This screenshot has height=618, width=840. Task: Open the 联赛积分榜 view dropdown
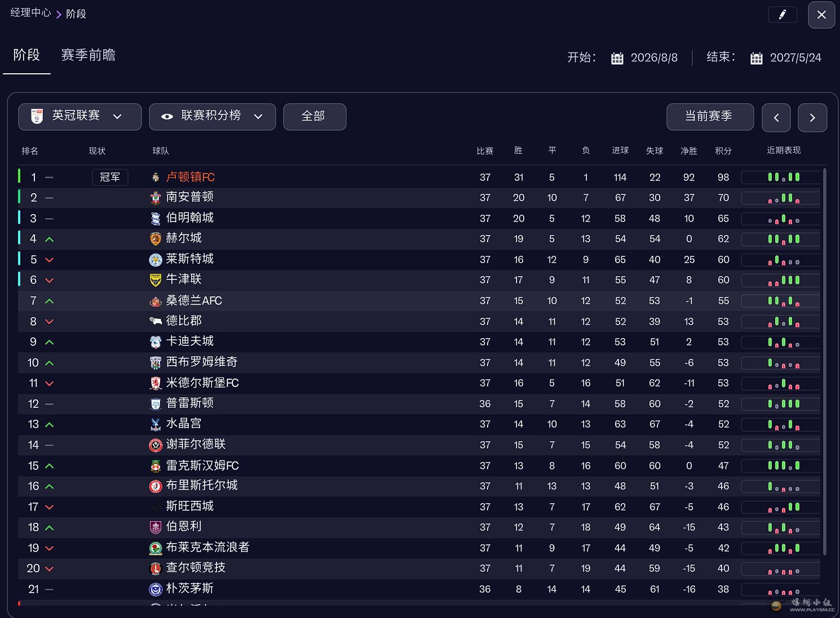(x=213, y=117)
